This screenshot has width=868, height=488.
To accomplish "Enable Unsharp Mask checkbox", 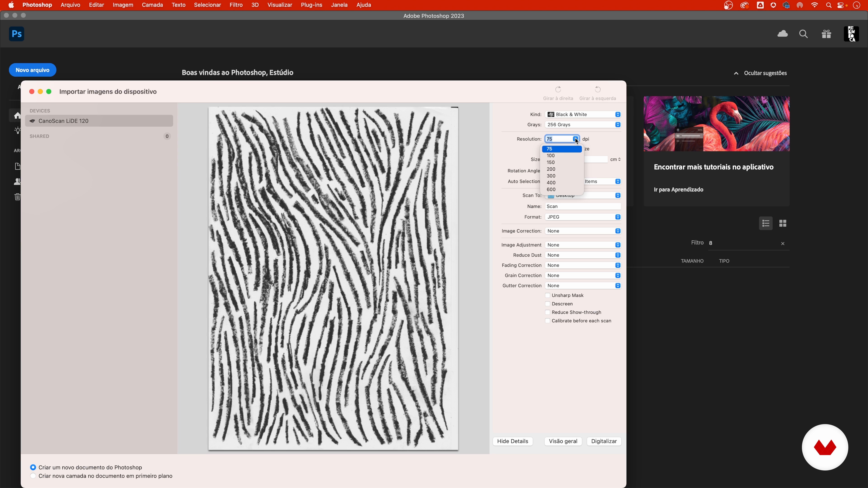I will (547, 295).
